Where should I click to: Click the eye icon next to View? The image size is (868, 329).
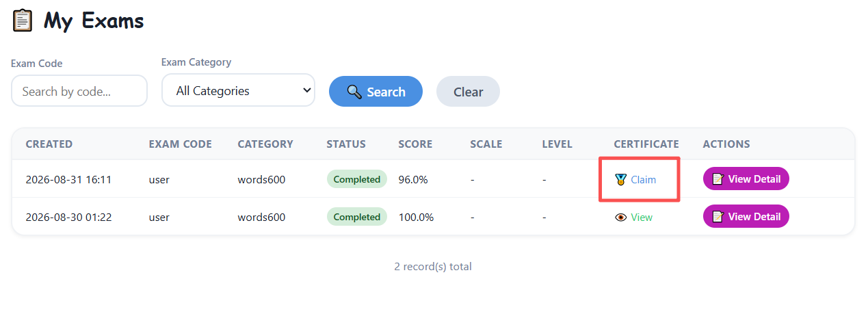(x=620, y=218)
